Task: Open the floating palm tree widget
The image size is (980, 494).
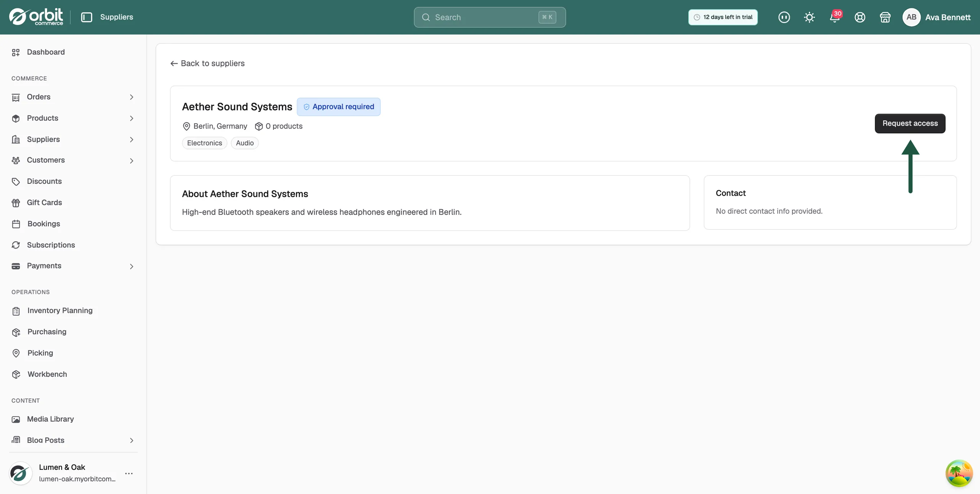Action: point(959,473)
